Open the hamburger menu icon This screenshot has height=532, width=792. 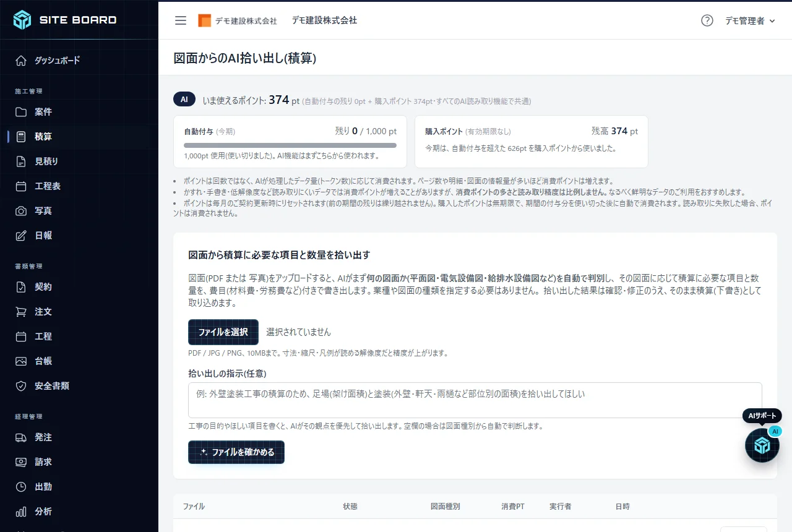point(181,20)
